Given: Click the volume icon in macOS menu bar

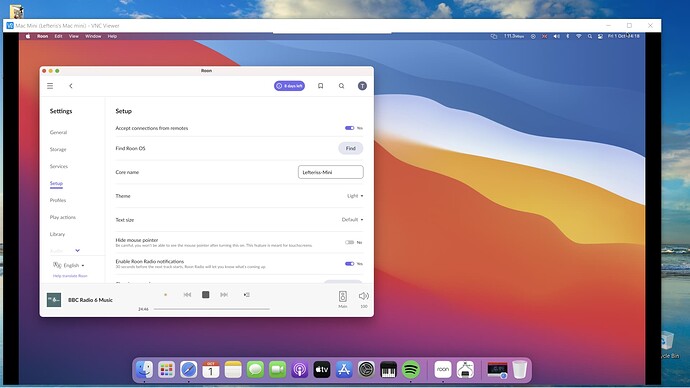Looking at the screenshot, I should coord(557,36).
